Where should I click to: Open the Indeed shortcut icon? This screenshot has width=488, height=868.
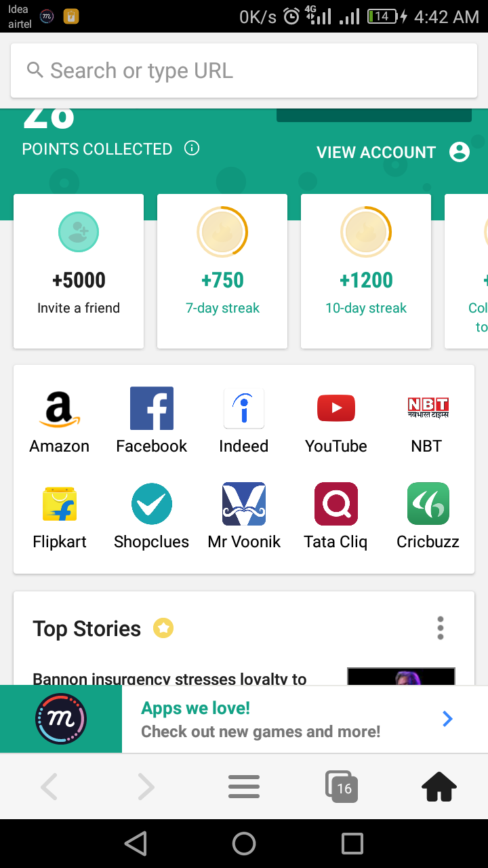pyautogui.click(x=244, y=409)
